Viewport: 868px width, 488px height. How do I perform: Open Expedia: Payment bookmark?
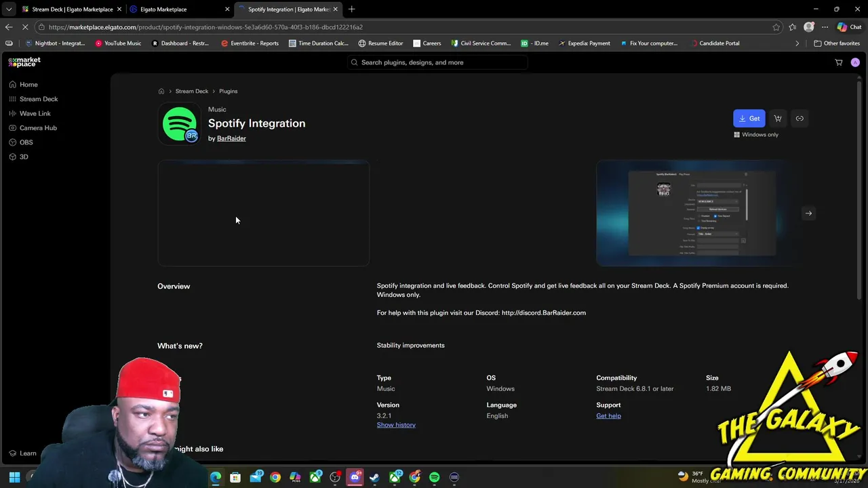pos(585,43)
